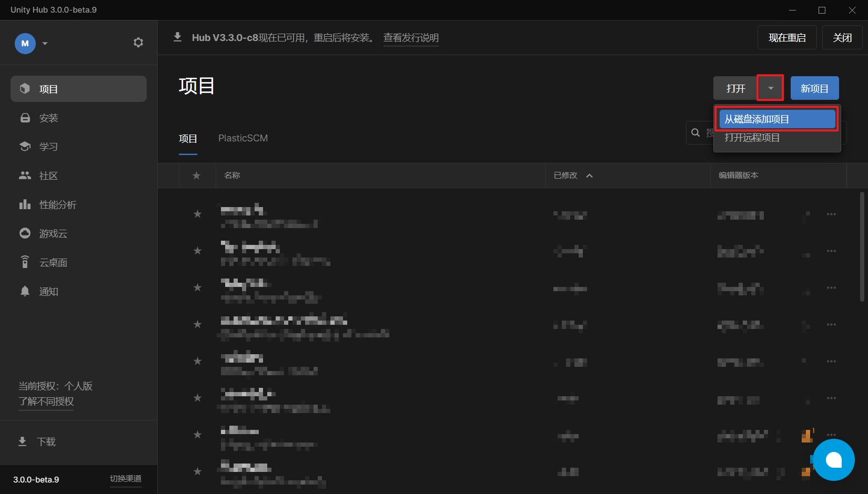Open preferences via the gear icon
The image size is (868, 494).
click(x=138, y=43)
